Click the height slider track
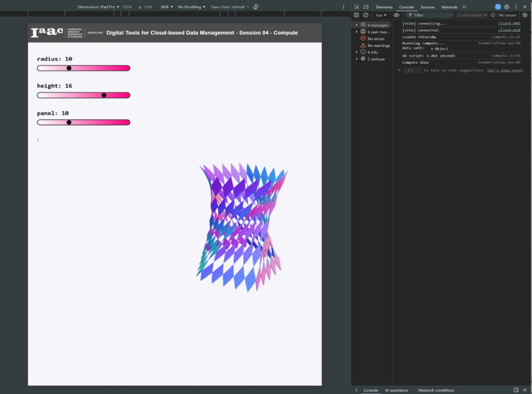This screenshot has height=394, width=532. [83, 95]
